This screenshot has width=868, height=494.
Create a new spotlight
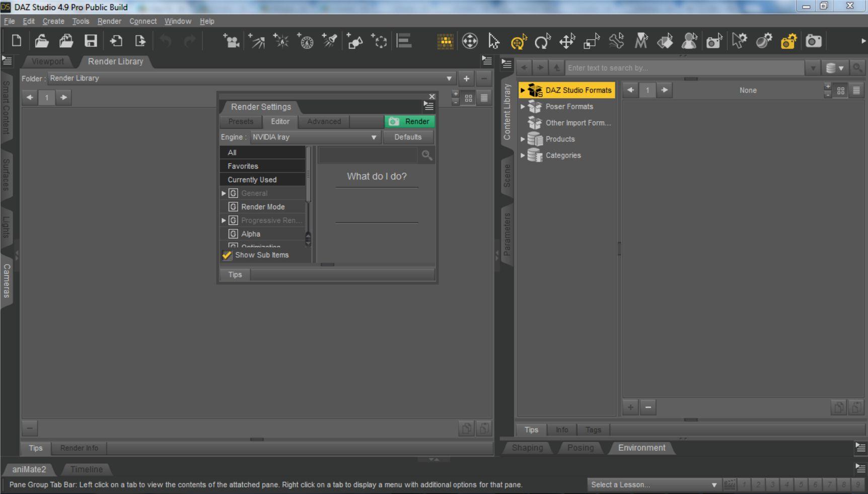(330, 41)
